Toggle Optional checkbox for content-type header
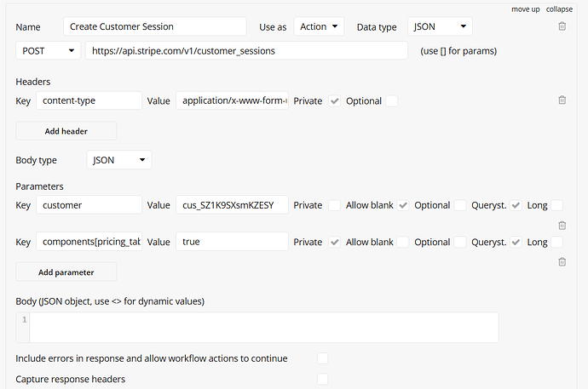This screenshot has width=588, height=389. [392, 100]
